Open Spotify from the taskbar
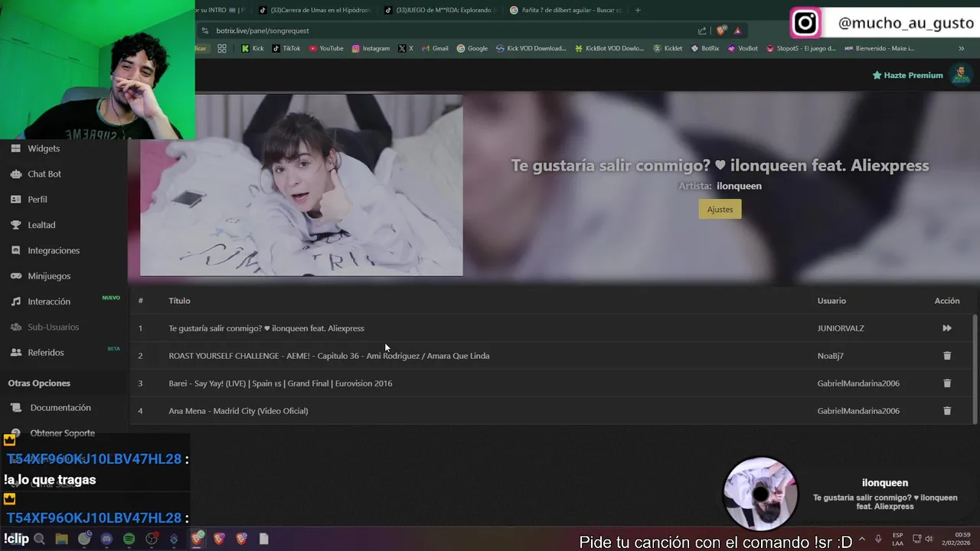 click(x=129, y=539)
